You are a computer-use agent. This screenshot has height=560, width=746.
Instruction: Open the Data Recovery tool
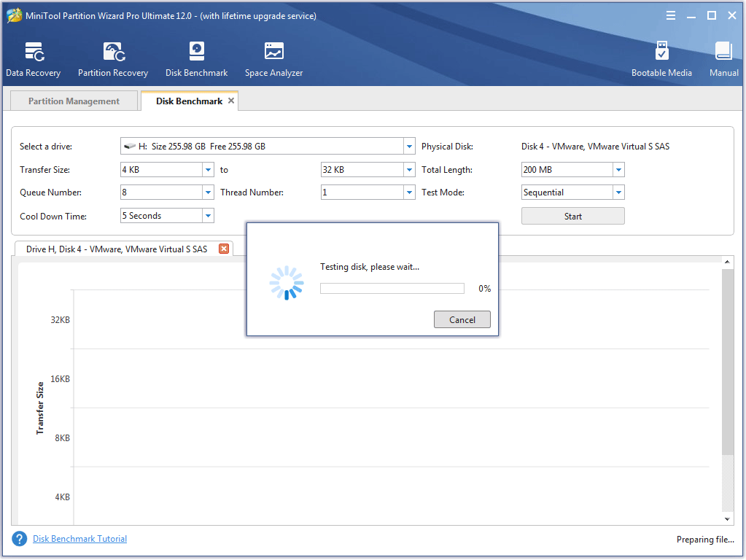34,59
